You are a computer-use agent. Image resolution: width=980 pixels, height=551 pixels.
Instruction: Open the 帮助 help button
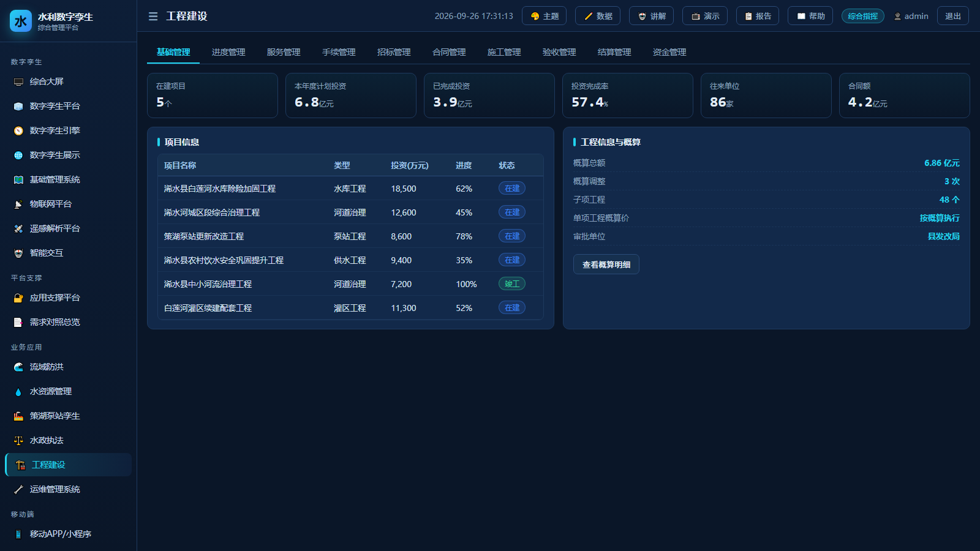pos(810,16)
